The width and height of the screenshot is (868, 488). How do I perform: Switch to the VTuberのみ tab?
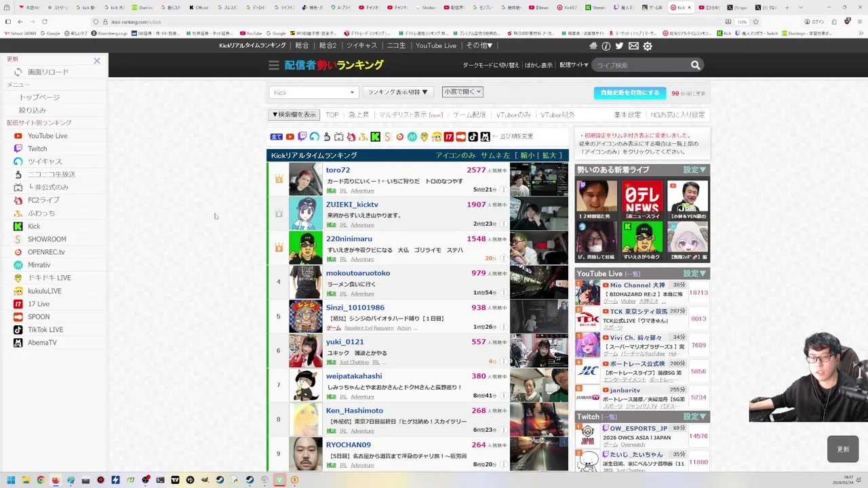513,115
